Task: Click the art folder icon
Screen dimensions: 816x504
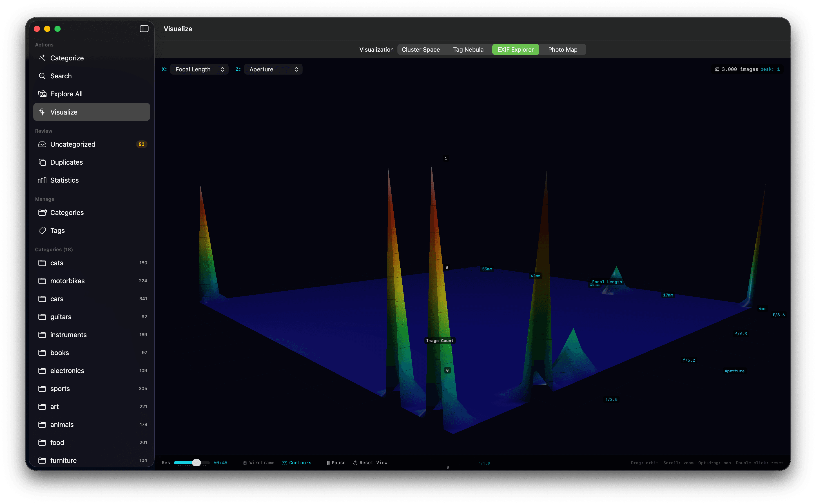Action: [42, 407]
